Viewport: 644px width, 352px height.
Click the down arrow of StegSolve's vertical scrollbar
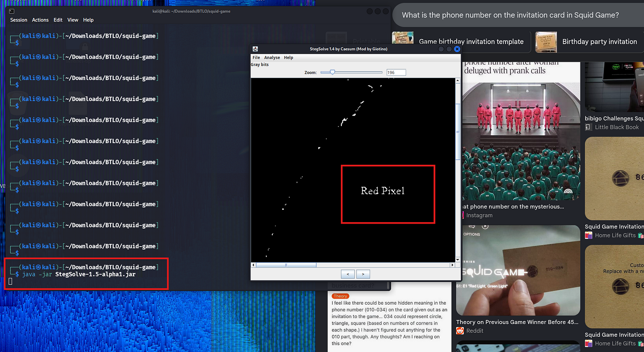(457, 260)
